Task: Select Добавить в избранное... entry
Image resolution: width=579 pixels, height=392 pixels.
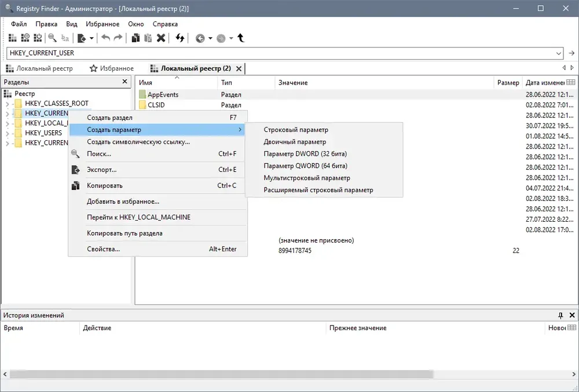Action: point(157,202)
